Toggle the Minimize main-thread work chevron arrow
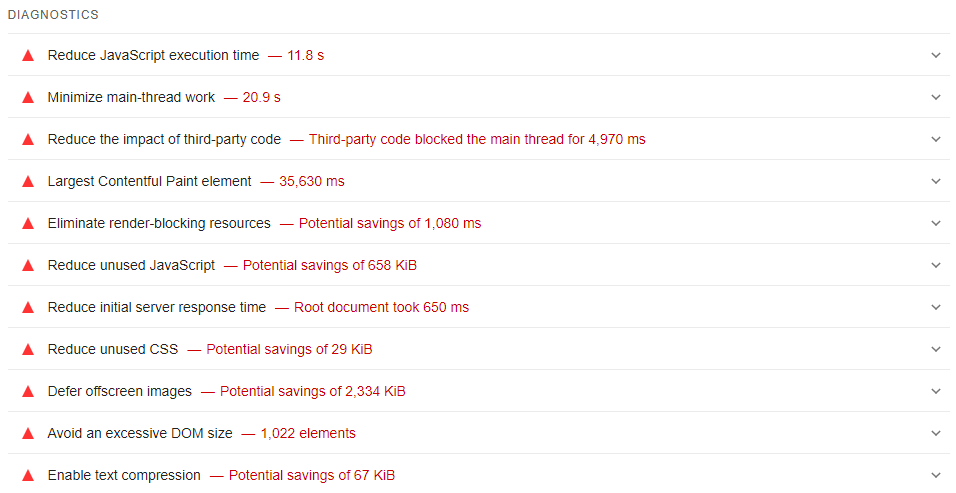 pos(936,97)
